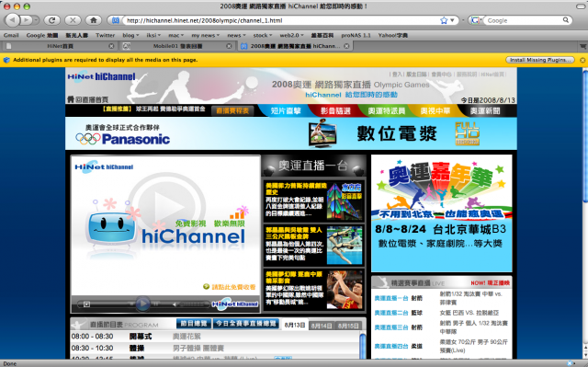This screenshot has width=588, height=367.
Task: Click the browser stop loading button
Action: coord(73,20)
